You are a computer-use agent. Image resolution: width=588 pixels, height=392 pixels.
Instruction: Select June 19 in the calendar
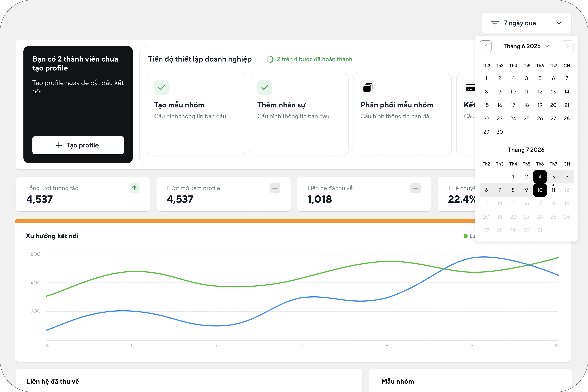[540, 105]
